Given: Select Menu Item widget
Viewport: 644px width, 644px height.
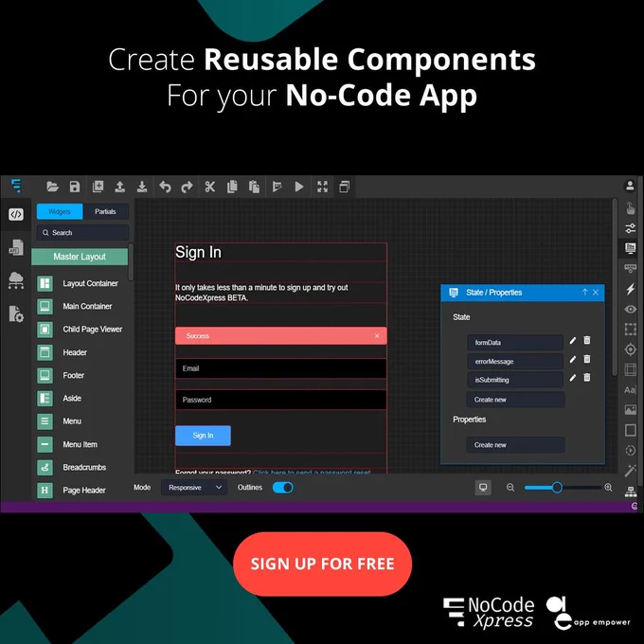Looking at the screenshot, I should click(x=68, y=444).
